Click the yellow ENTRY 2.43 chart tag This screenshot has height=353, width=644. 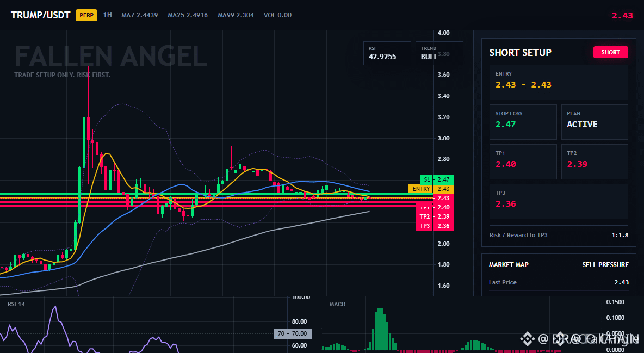pyautogui.click(x=431, y=189)
